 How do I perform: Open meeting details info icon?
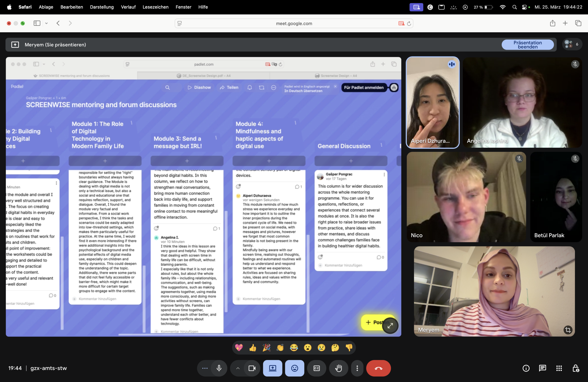click(x=526, y=368)
